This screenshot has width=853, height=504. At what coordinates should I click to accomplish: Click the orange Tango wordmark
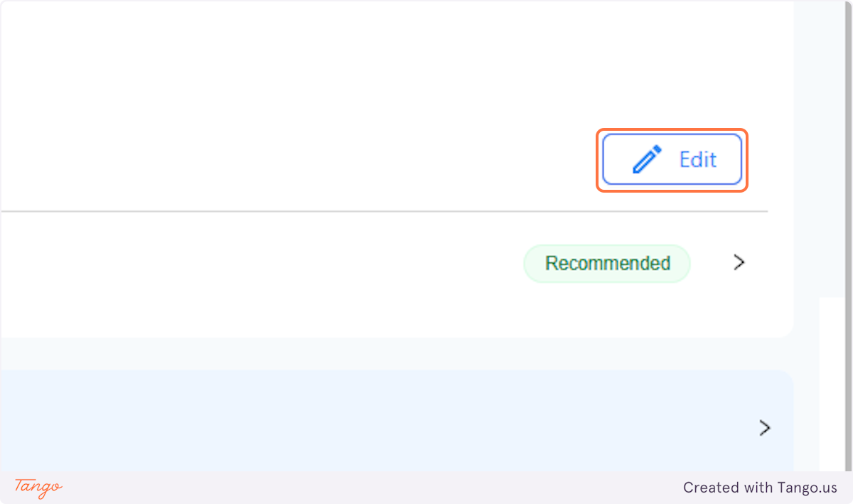tap(38, 487)
